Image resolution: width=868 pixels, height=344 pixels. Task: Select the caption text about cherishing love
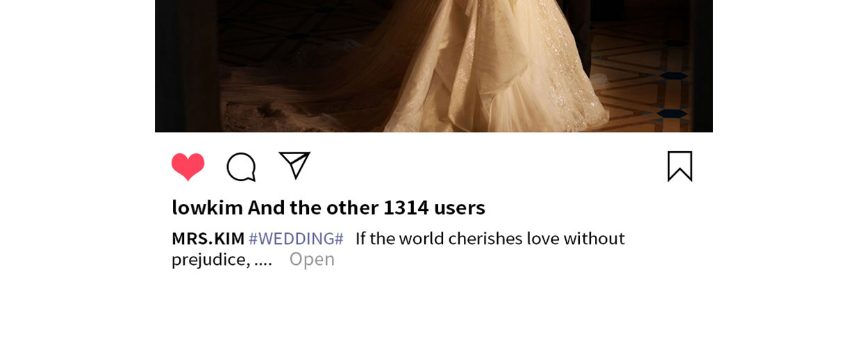click(398, 248)
